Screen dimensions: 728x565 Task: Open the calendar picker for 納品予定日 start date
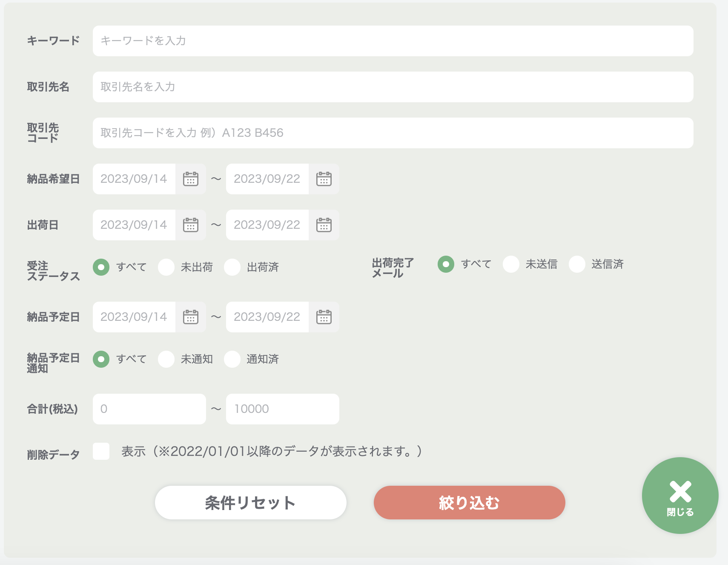pyautogui.click(x=191, y=317)
